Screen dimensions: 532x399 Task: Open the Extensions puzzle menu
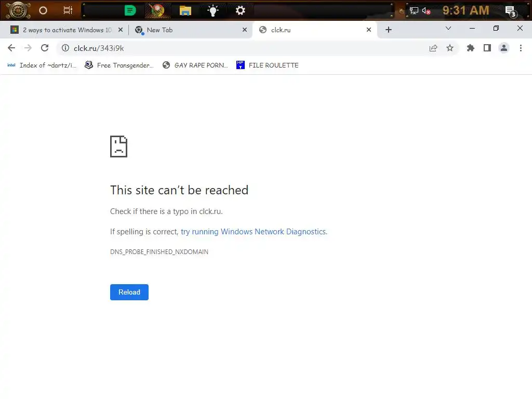pyautogui.click(x=470, y=48)
